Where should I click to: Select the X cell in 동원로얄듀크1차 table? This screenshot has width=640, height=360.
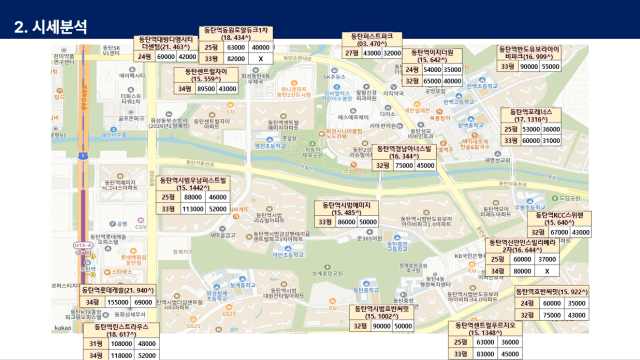point(260,58)
